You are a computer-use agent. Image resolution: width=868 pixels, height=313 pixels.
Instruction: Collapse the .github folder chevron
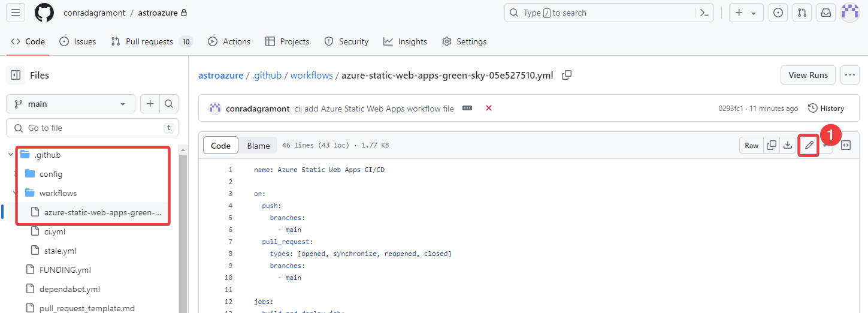(x=11, y=155)
